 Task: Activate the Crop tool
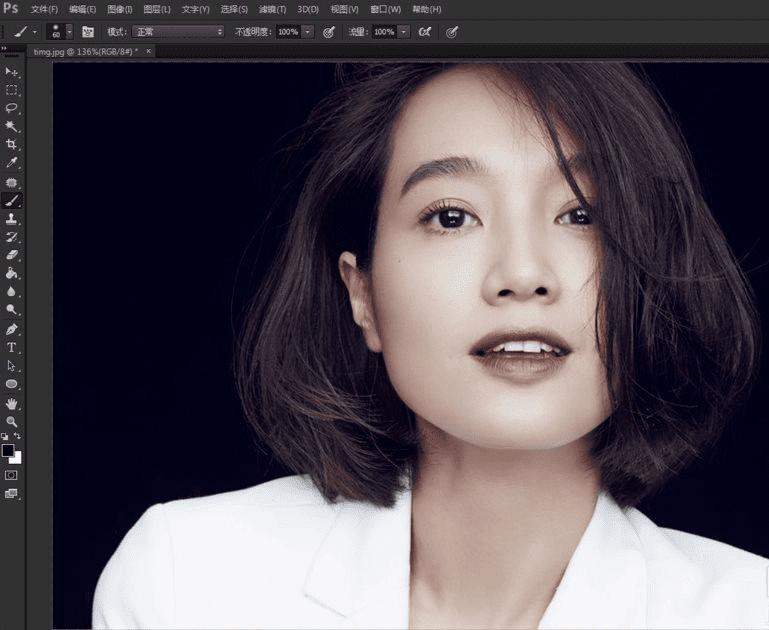[12, 145]
